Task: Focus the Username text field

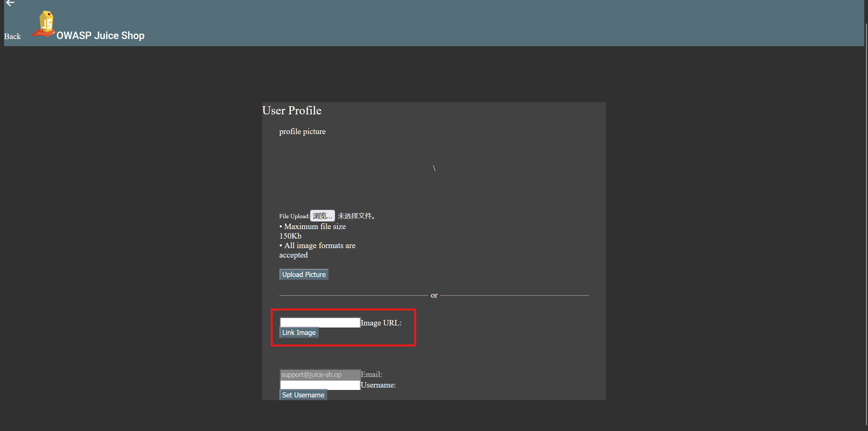Action: pyautogui.click(x=320, y=385)
